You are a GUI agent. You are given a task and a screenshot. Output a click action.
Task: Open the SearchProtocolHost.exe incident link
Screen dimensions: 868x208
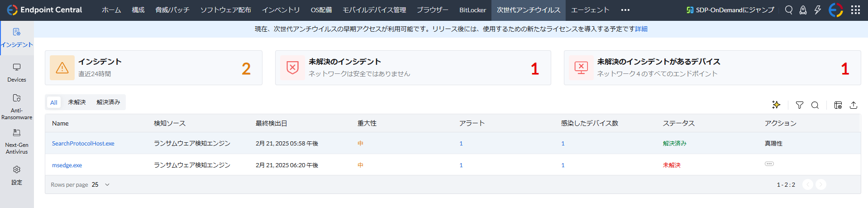tap(83, 144)
